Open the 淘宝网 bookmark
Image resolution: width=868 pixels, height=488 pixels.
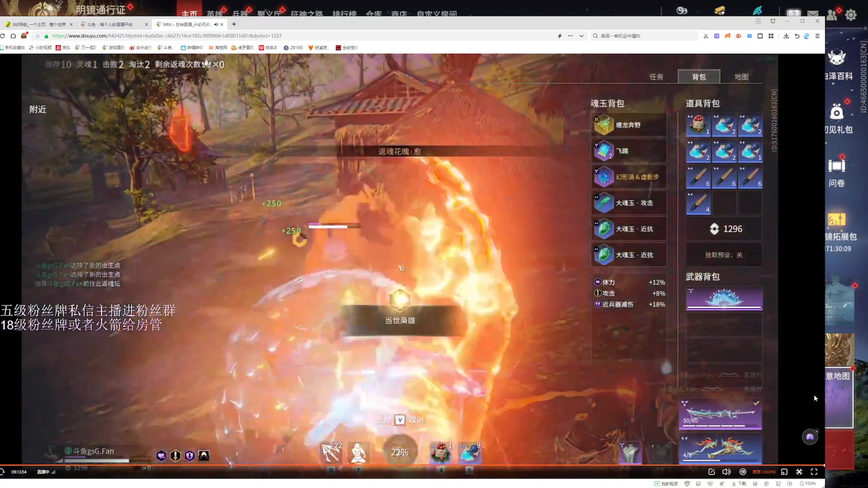(218, 47)
